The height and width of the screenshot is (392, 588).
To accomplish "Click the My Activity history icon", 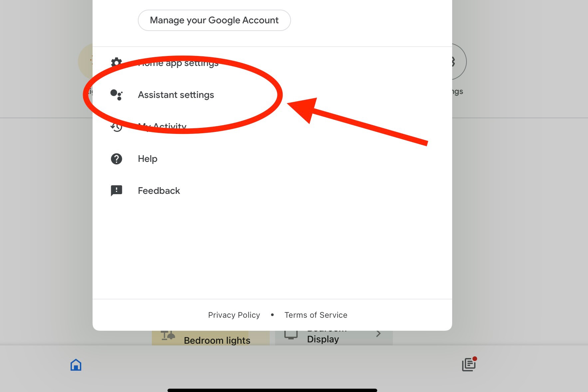I will tap(116, 127).
